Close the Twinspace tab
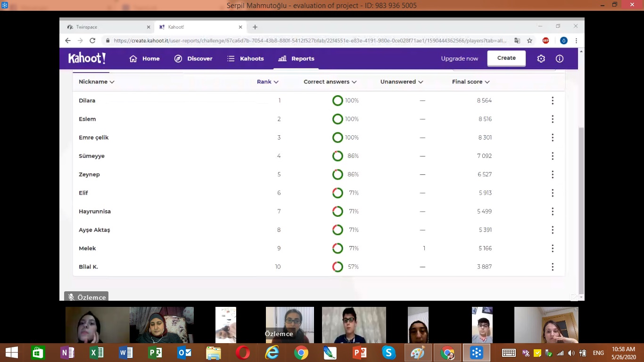 pos(148,27)
